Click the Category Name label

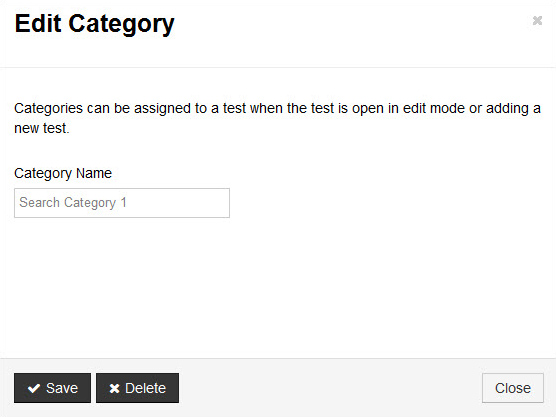pyautogui.click(x=63, y=173)
